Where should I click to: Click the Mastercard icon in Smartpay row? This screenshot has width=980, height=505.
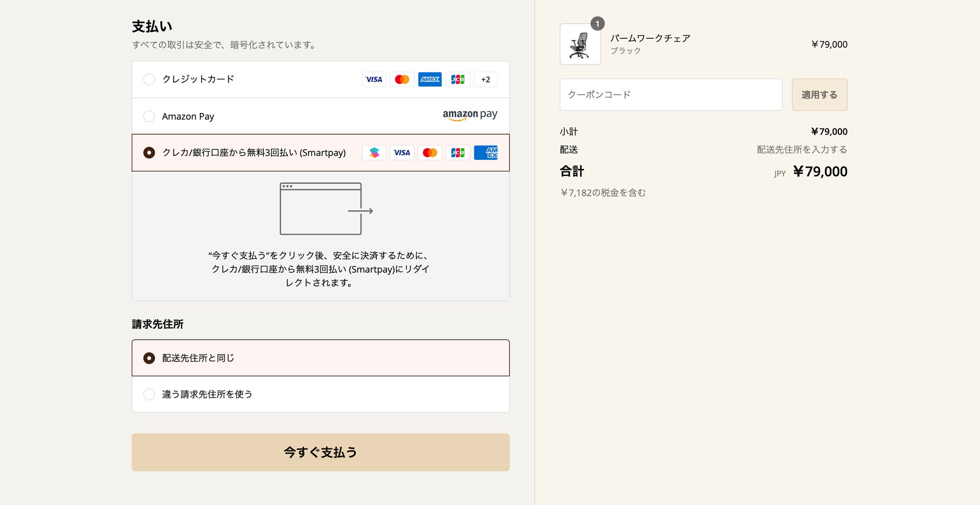point(430,153)
